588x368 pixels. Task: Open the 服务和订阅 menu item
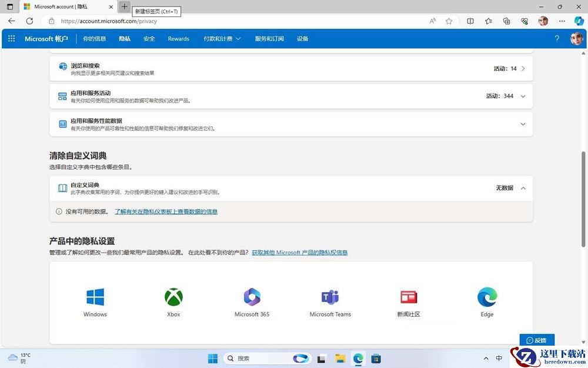(269, 39)
